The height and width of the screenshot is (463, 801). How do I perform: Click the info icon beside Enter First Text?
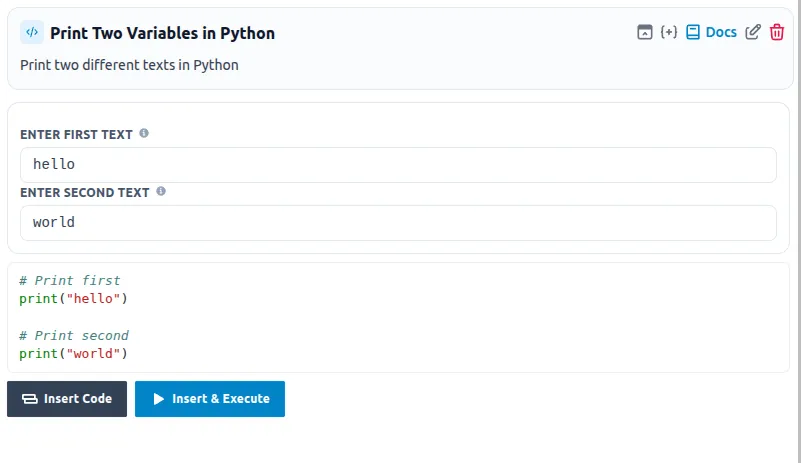point(144,133)
